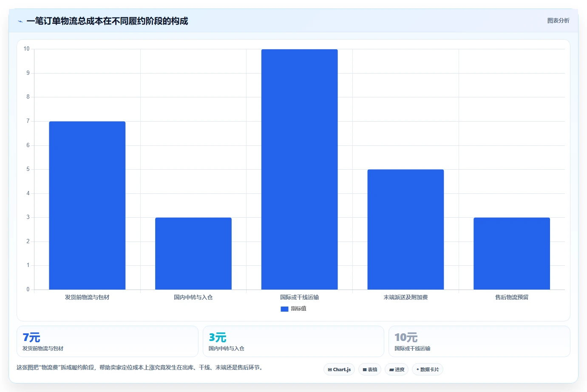The width and height of the screenshot is (587, 392).
Task: Open the 图表分析 label in header
Action: [x=558, y=20]
